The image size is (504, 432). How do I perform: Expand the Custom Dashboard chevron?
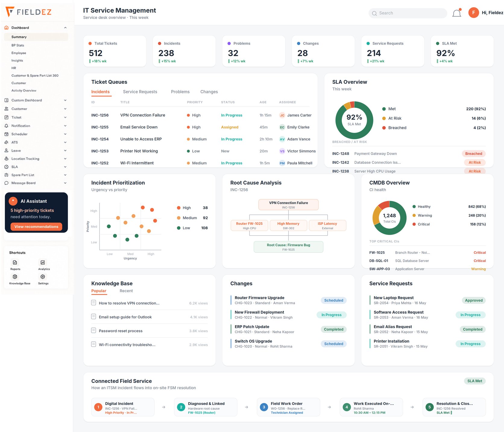[x=65, y=100]
